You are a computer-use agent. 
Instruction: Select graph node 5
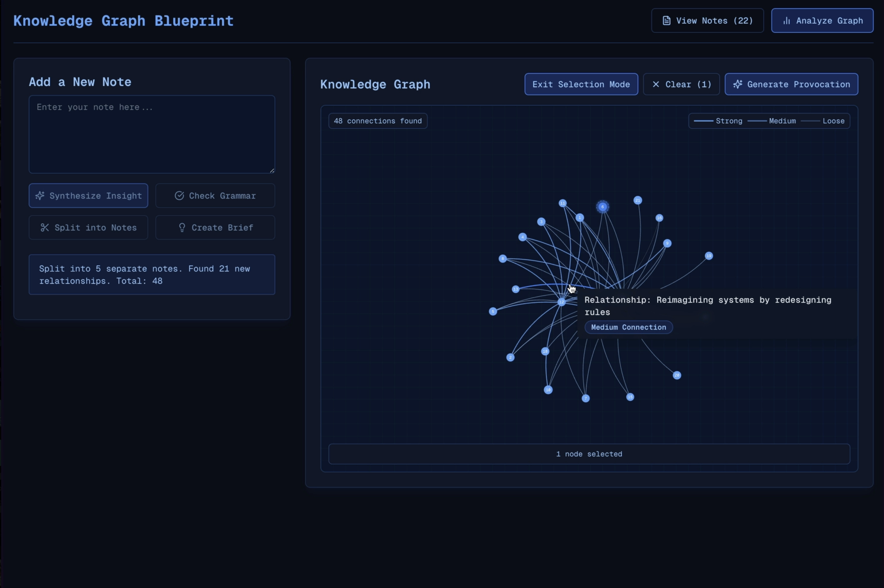(x=492, y=311)
